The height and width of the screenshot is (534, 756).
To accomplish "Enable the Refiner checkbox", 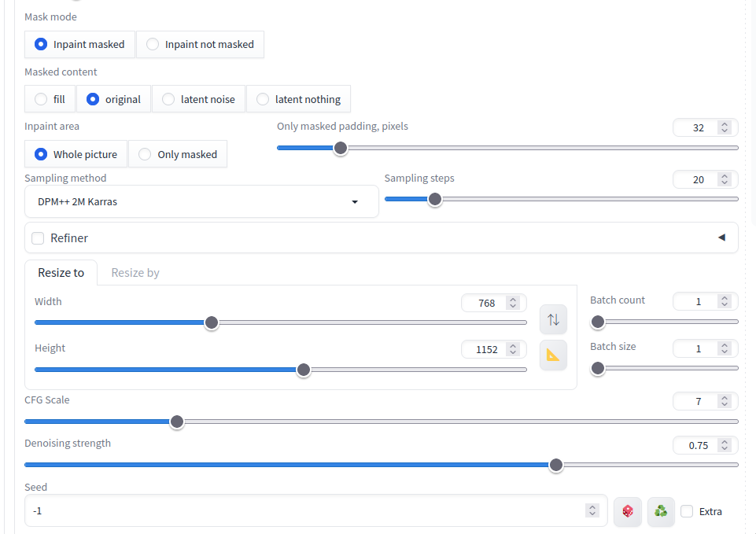I will 38,238.
